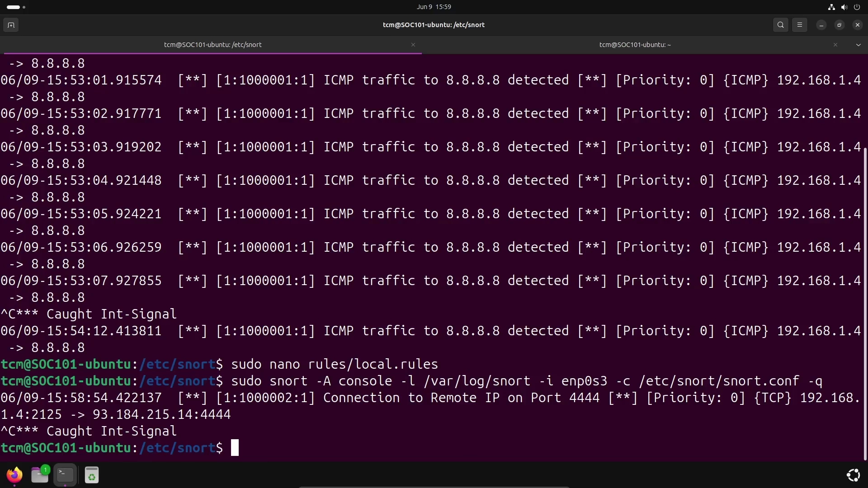Click the Terminal icon in the dock

pyautogui.click(x=65, y=475)
